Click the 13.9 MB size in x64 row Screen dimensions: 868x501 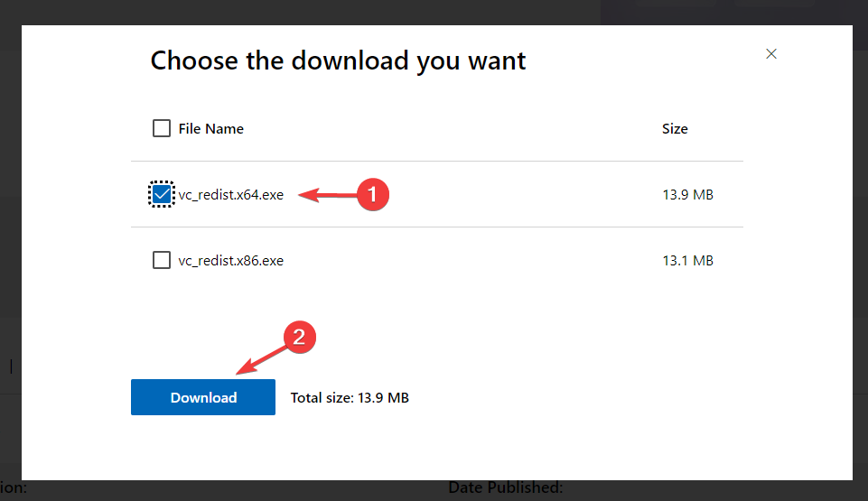[x=687, y=194]
